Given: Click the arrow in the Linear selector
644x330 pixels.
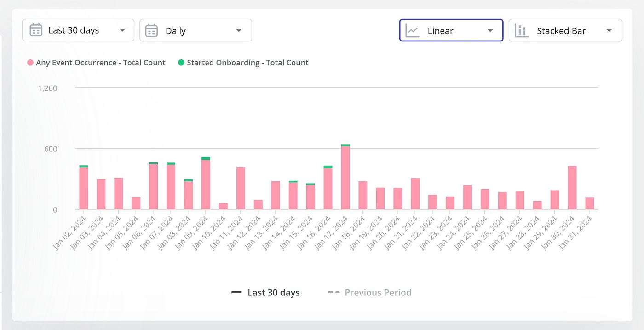Looking at the screenshot, I should tap(490, 31).
